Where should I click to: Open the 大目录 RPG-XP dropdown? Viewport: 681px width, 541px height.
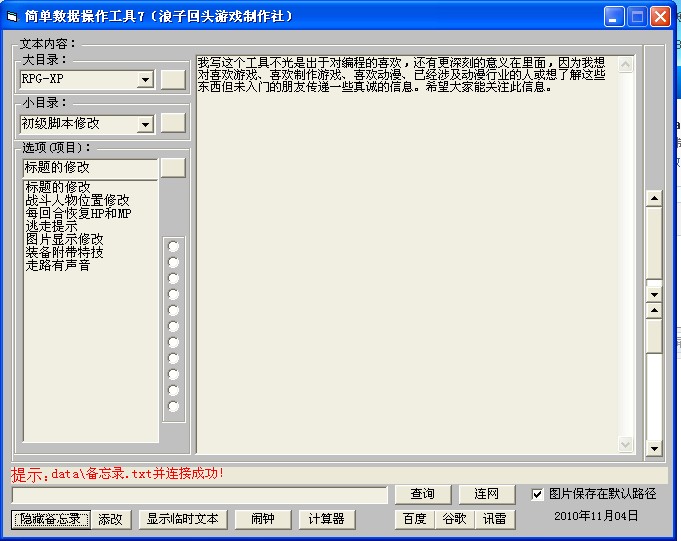tap(145, 79)
